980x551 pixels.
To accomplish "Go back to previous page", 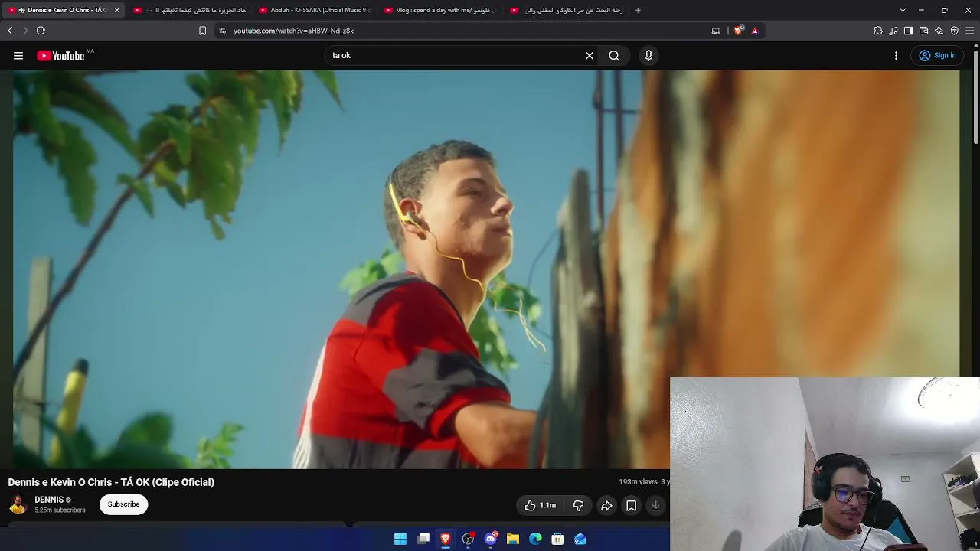I will 10,31.
